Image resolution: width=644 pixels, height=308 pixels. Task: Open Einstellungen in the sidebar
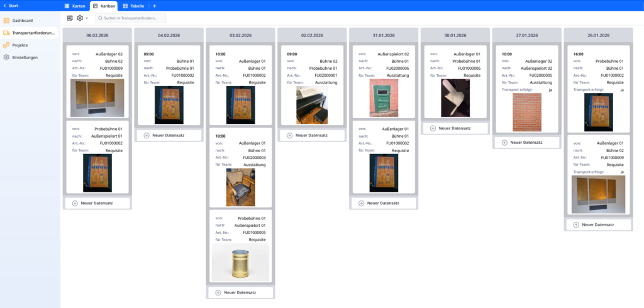[25, 57]
